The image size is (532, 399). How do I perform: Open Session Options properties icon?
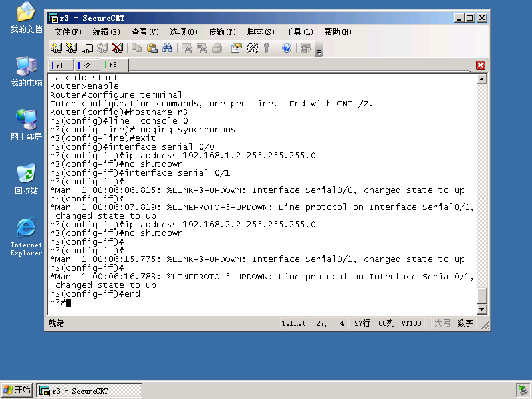coord(237,48)
